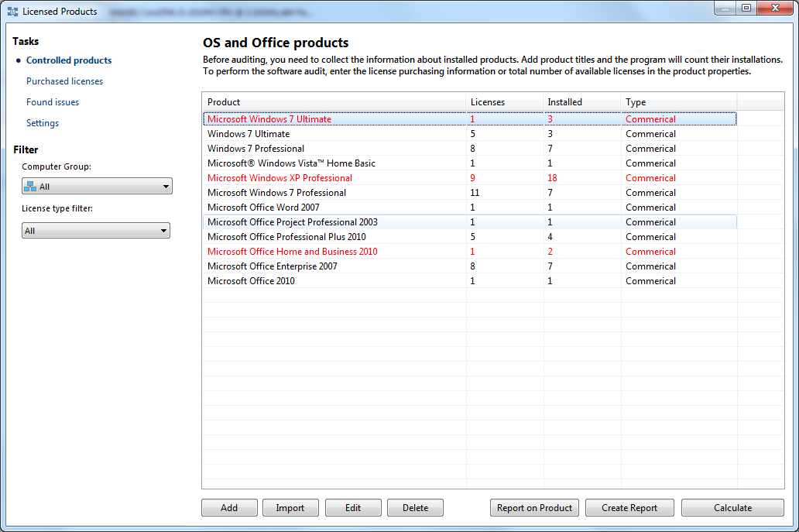Show the Found issues section

coord(53,102)
